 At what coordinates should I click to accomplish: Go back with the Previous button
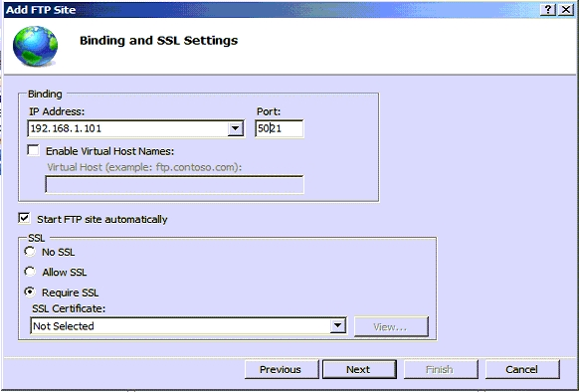click(x=282, y=369)
